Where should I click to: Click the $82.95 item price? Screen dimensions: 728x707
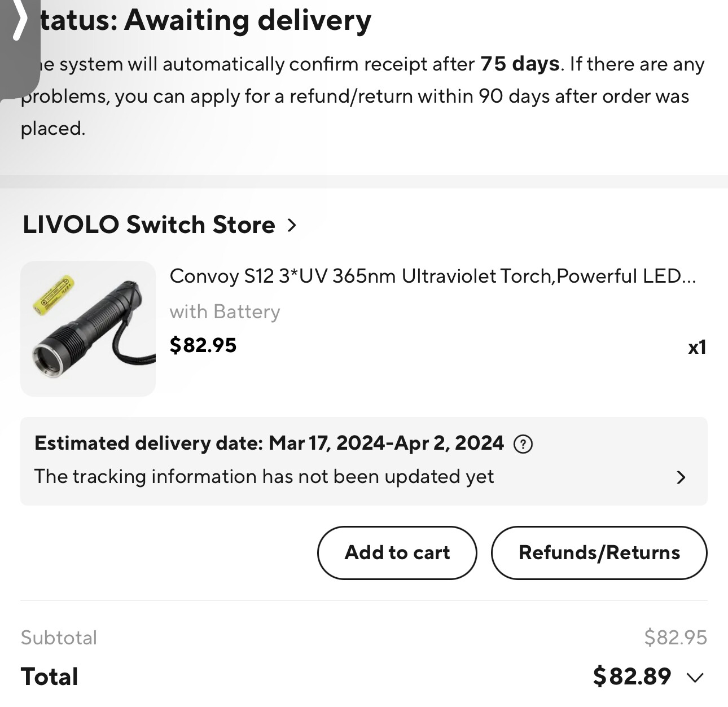203,345
